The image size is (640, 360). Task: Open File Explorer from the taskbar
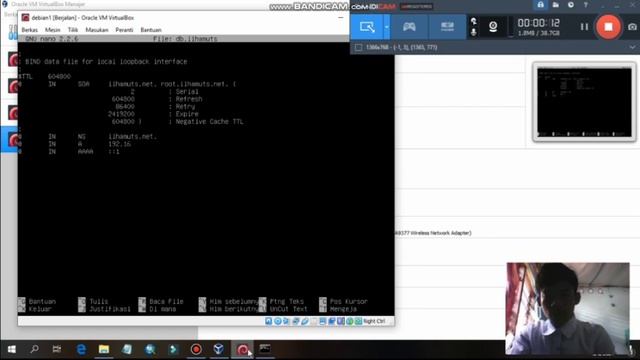[104, 349]
